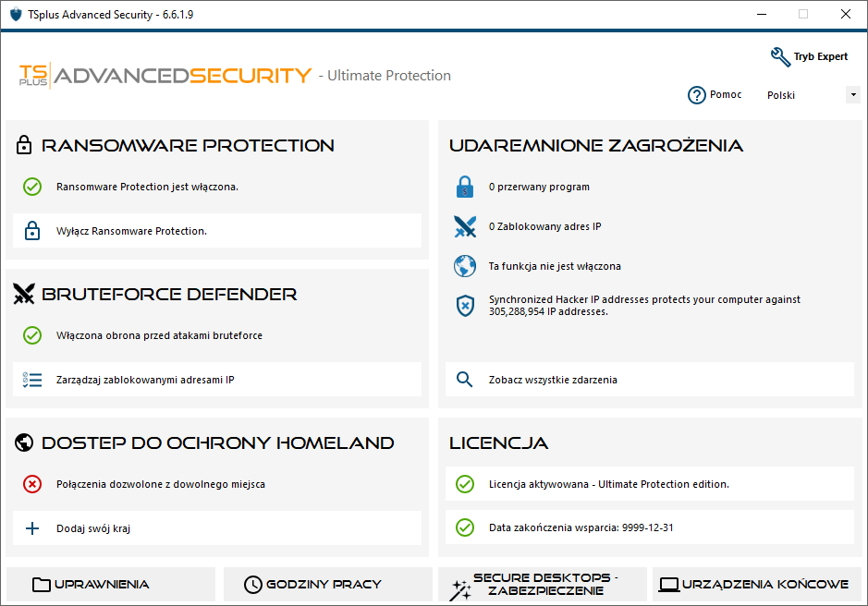
Task: Click the green check beside Licencja aktywowana
Action: pos(464,484)
